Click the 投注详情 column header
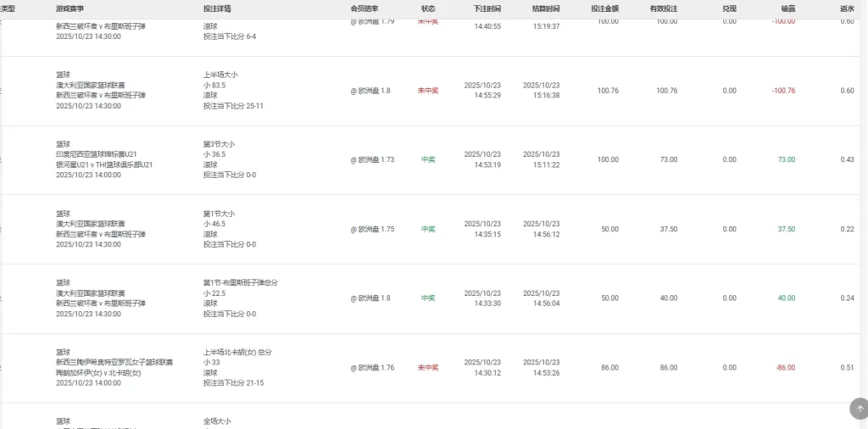 (217, 8)
